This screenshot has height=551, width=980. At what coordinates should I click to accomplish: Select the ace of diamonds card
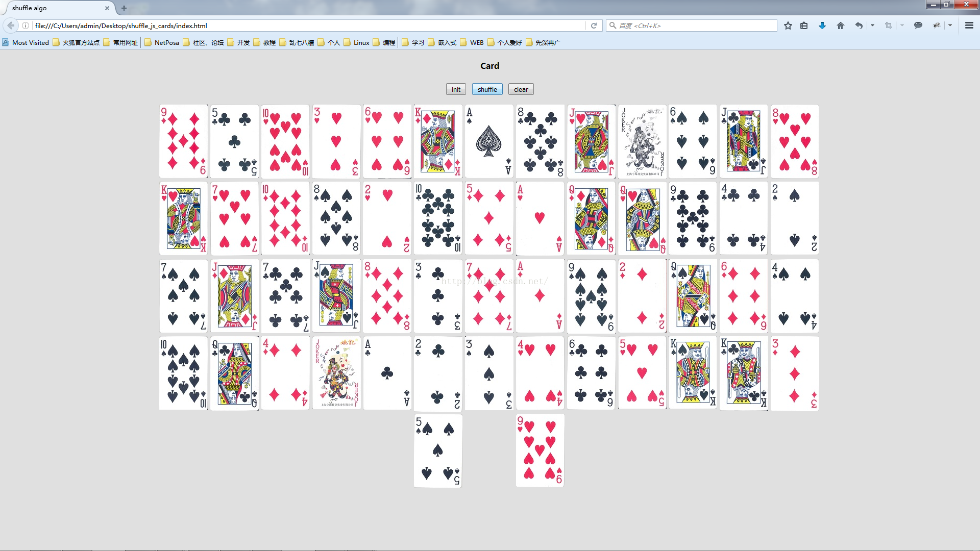point(540,296)
